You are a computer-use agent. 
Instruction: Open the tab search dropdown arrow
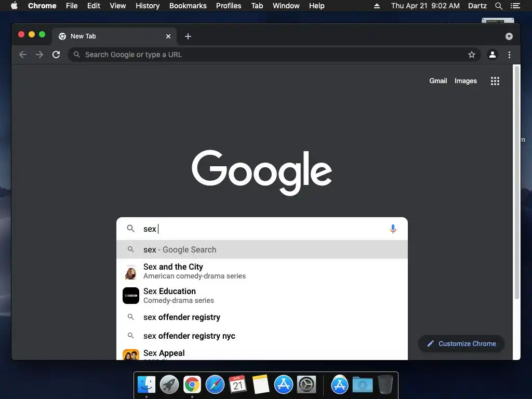point(509,36)
